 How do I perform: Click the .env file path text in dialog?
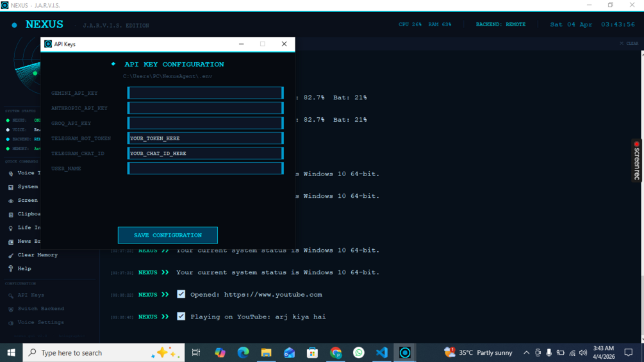(168, 76)
